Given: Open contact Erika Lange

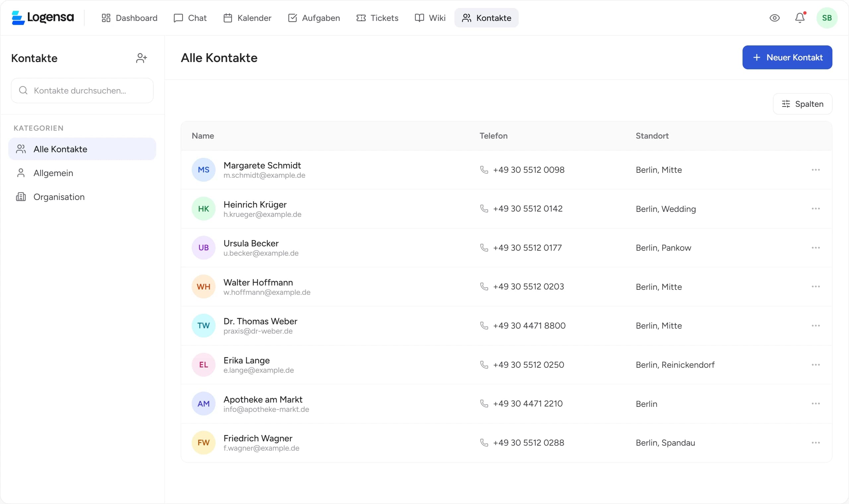Looking at the screenshot, I should coord(246,360).
